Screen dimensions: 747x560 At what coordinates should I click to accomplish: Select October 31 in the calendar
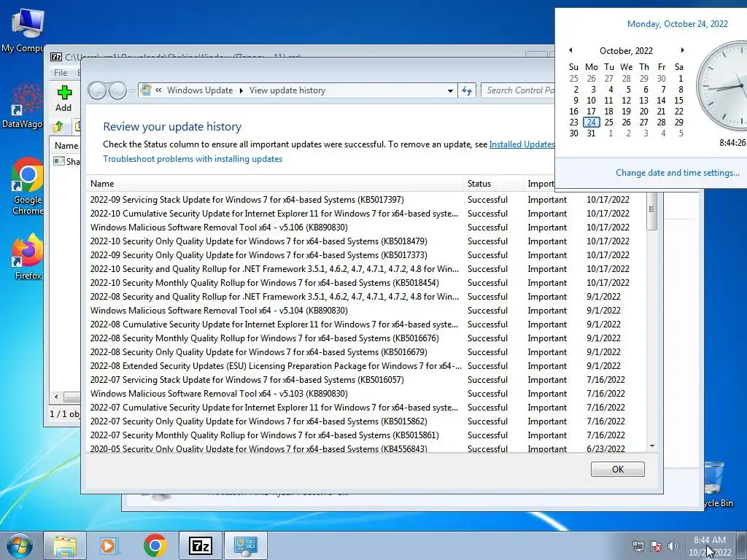tap(591, 133)
